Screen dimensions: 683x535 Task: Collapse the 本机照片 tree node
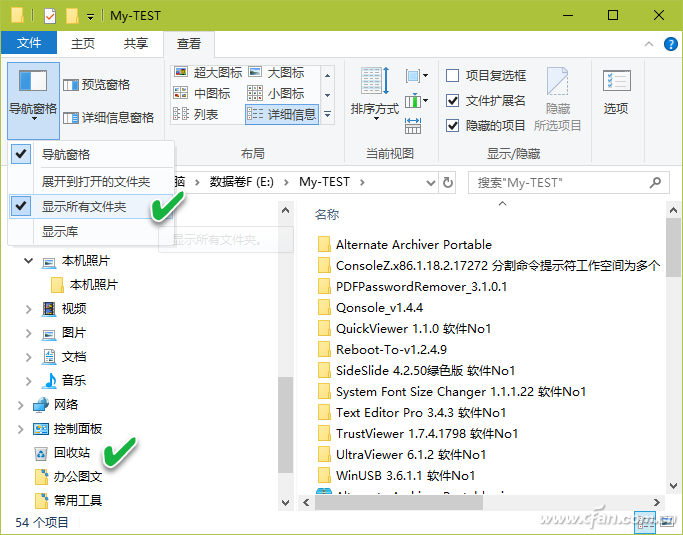(x=28, y=261)
